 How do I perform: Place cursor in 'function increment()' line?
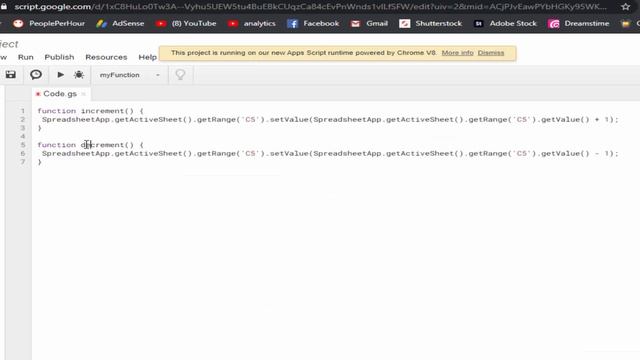coord(90,111)
